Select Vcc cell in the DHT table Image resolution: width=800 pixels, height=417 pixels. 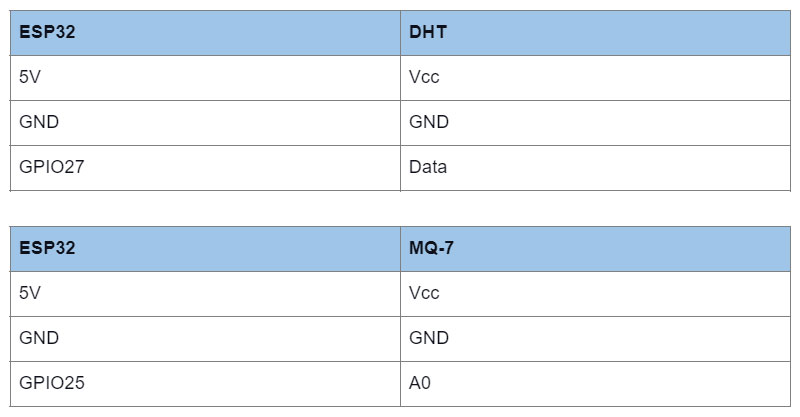tap(595, 78)
